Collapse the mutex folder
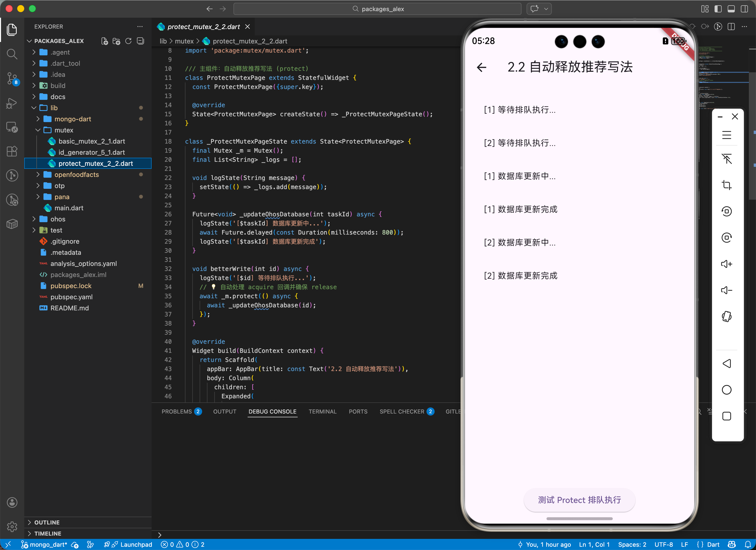This screenshot has width=756, height=550. click(x=64, y=130)
